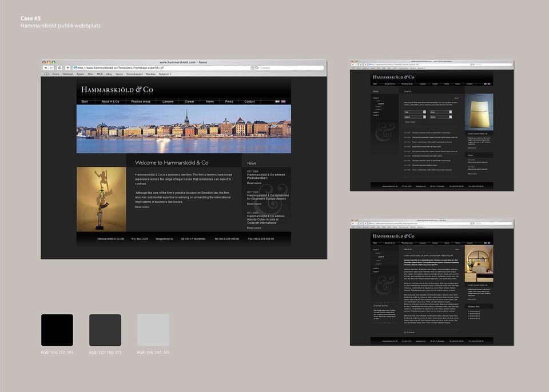Open the Svenskaspel bookmark in the home window
This screenshot has width=549, height=392.
point(134,74)
